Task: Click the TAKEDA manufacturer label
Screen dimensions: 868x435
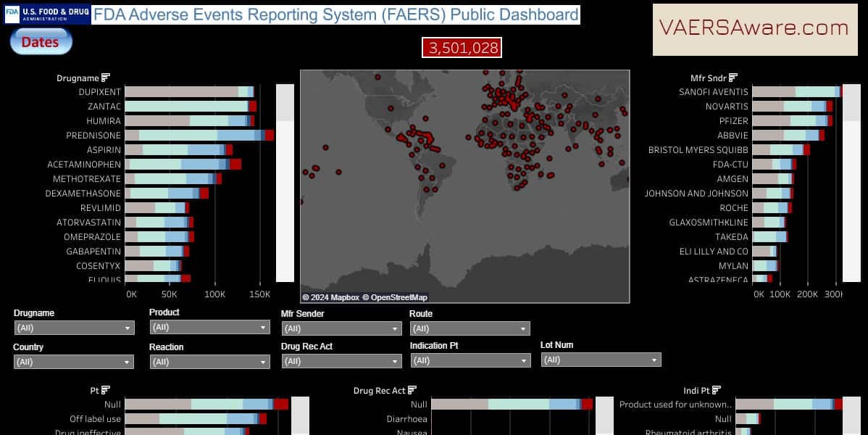Action: click(x=732, y=237)
